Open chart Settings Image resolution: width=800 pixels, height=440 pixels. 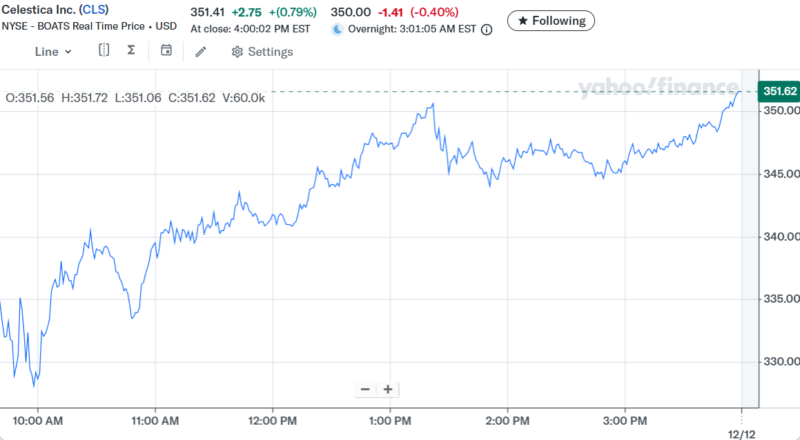261,51
